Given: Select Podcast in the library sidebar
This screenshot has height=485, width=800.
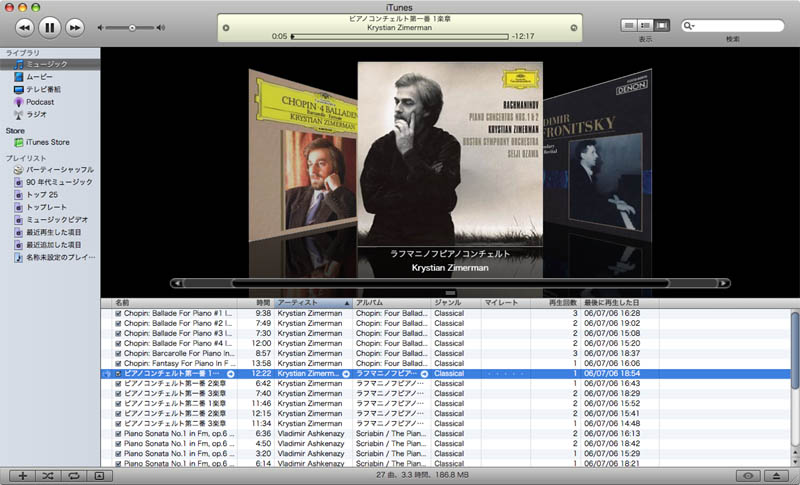Looking at the screenshot, I should point(40,102).
